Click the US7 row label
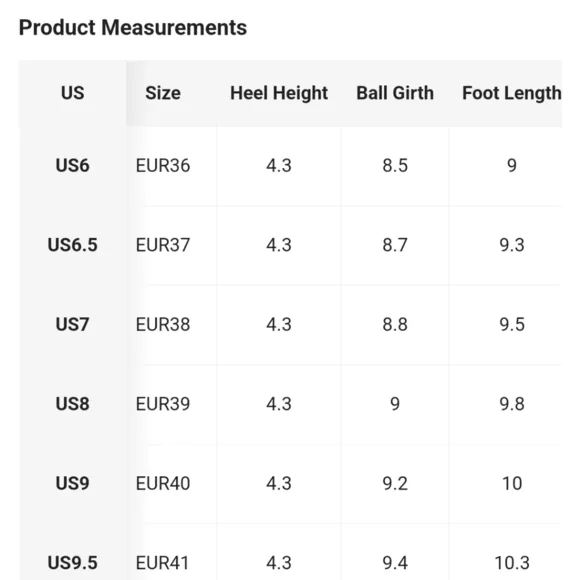The height and width of the screenshot is (580, 580). 72,324
